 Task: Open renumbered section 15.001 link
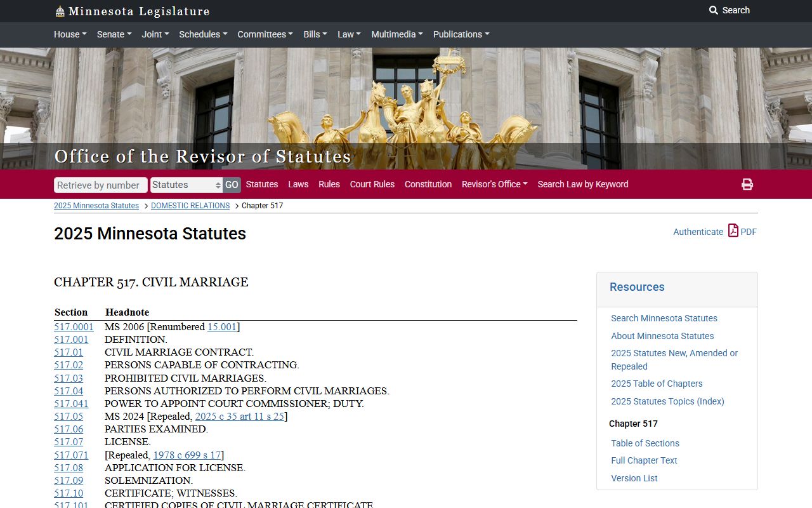coord(222,327)
